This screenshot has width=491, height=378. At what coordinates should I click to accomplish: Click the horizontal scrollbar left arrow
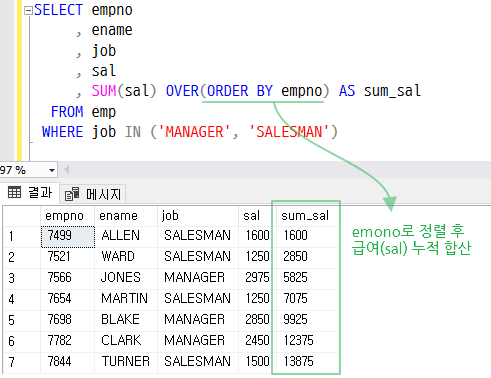pos(67,170)
